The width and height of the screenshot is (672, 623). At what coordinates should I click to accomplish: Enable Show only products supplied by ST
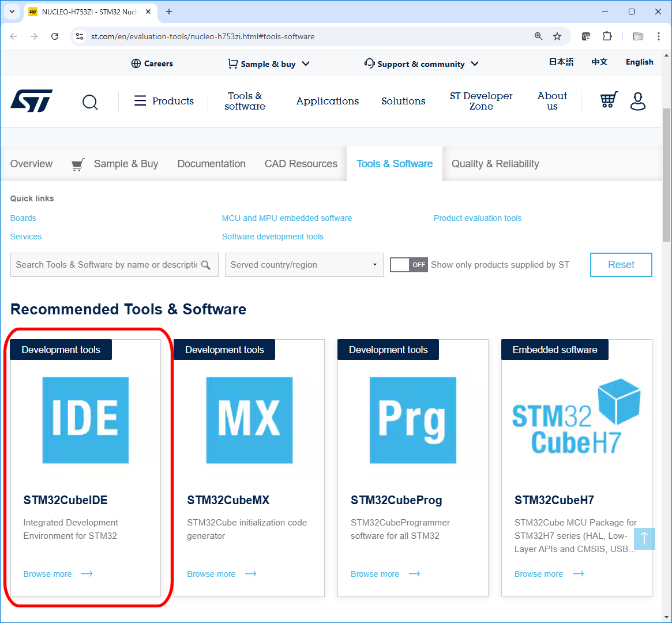408,264
